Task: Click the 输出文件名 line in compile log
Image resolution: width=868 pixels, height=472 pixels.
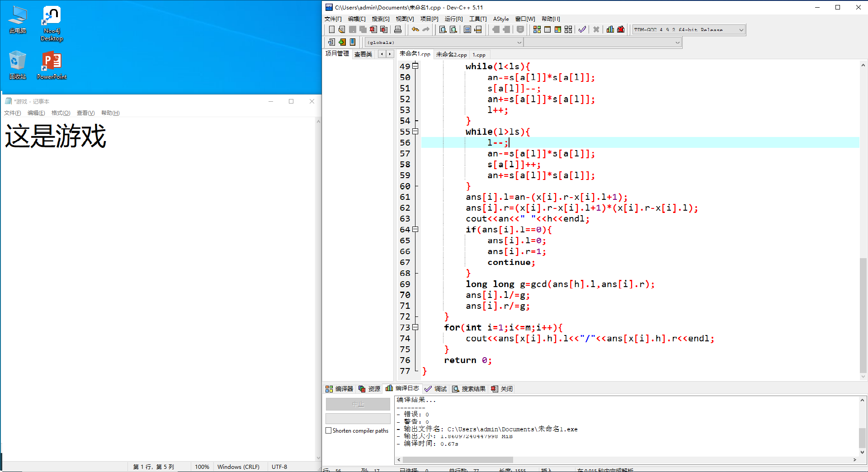Action: pyautogui.click(x=487, y=429)
